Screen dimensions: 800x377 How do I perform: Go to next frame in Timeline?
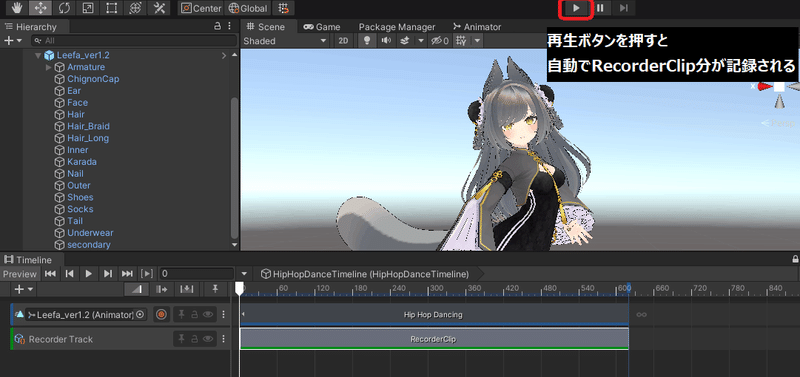(108, 274)
